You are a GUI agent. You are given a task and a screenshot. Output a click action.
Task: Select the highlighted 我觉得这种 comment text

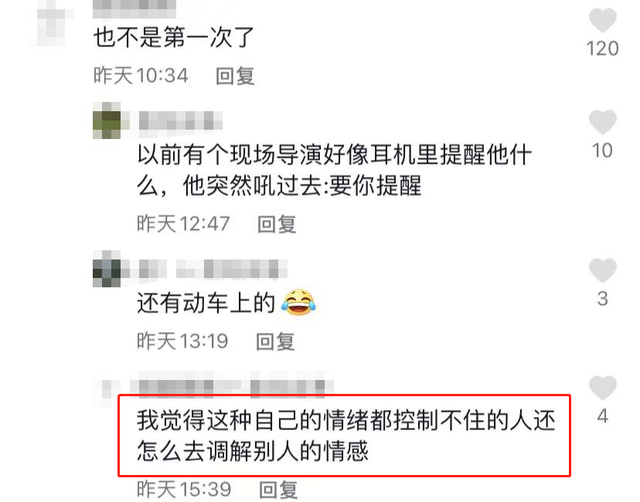[x=346, y=435]
